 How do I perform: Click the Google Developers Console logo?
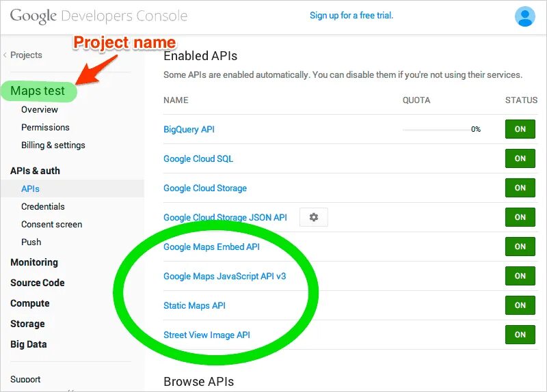98,16
